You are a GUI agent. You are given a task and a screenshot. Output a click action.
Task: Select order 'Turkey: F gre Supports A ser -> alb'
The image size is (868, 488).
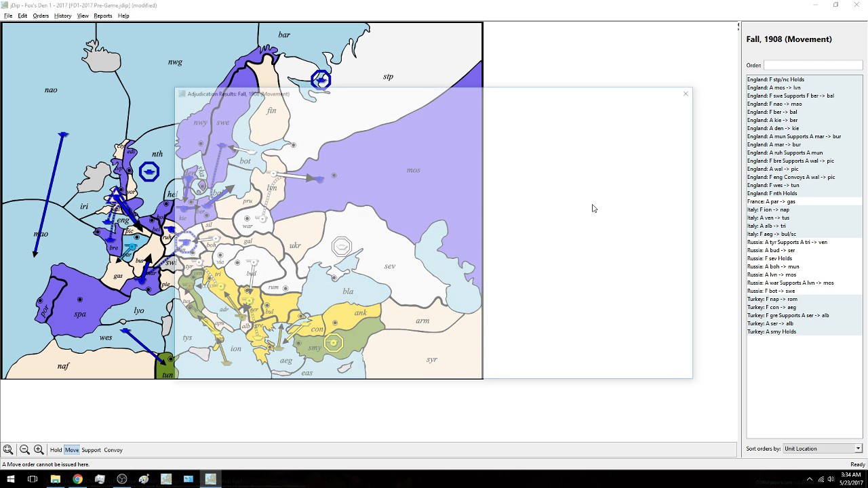click(x=804, y=315)
